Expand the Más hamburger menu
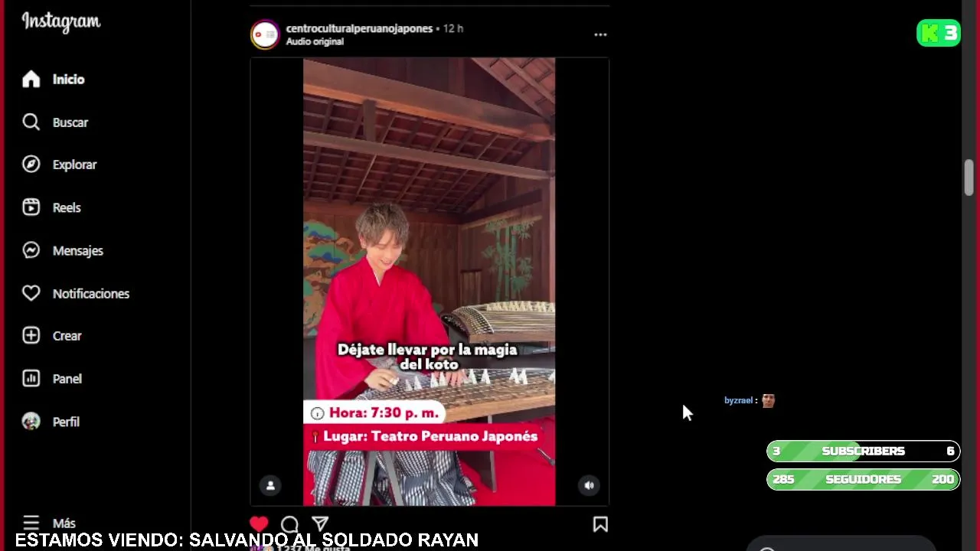Viewport: 980px width, 551px height. (x=31, y=523)
